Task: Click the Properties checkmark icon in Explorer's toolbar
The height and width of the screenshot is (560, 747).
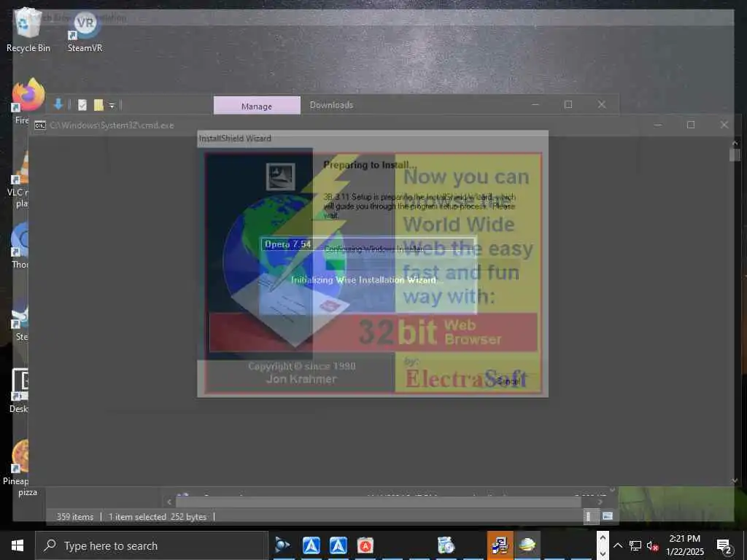Action: (x=82, y=105)
